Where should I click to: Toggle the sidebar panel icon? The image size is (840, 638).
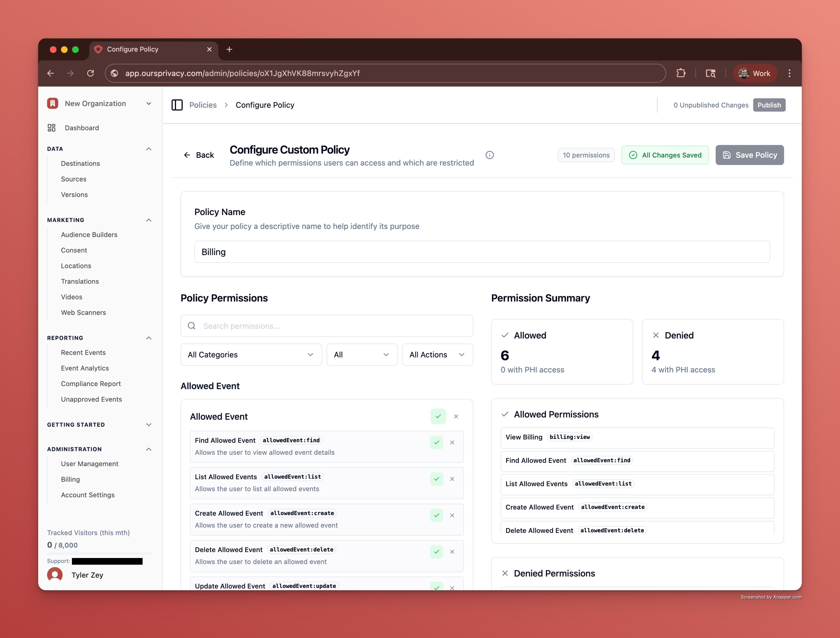pyautogui.click(x=177, y=105)
